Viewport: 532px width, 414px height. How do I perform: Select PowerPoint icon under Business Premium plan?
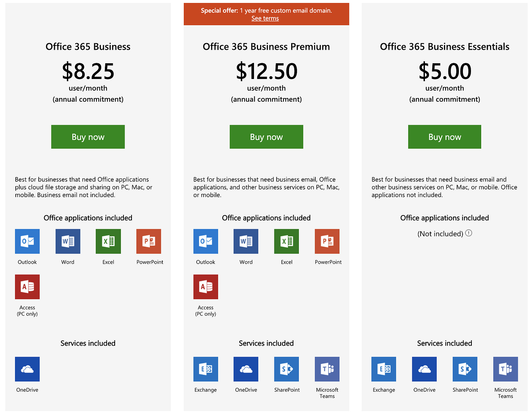327,241
